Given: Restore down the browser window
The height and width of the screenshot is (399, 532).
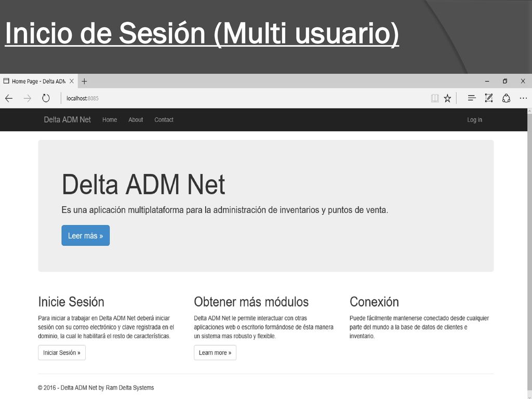Looking at the screenshot, I should 505,81.
